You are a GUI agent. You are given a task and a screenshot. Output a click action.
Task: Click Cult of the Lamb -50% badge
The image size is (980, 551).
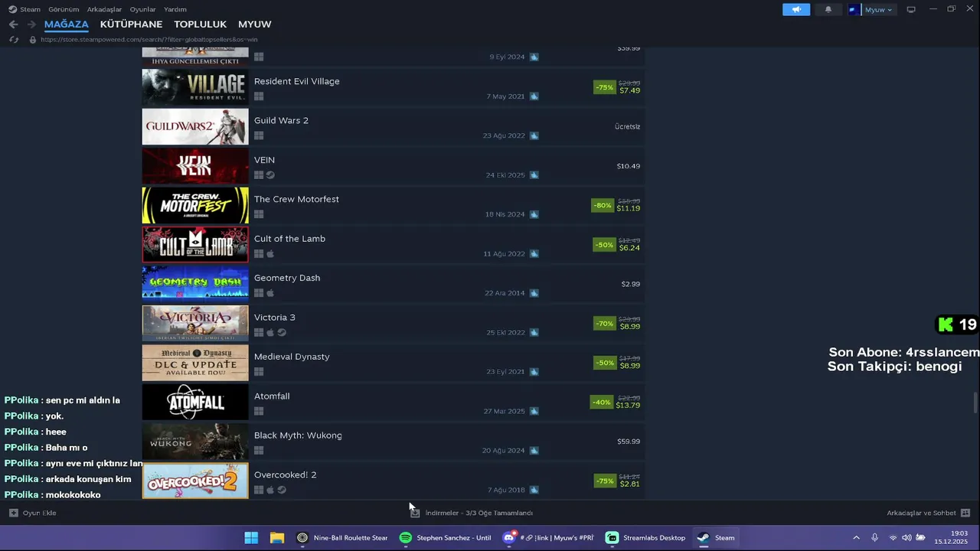point(604,245)
